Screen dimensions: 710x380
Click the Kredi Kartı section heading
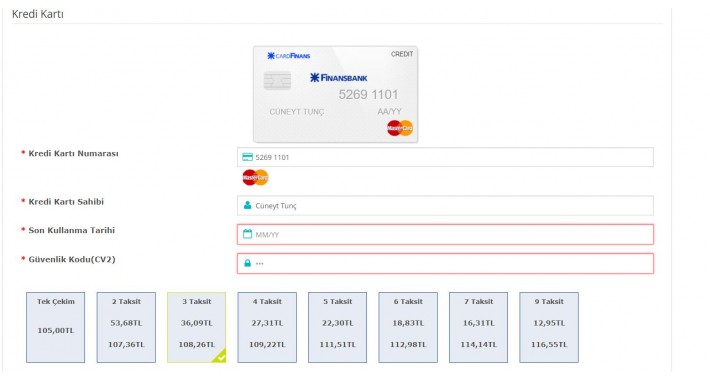[x=38, y=14]
